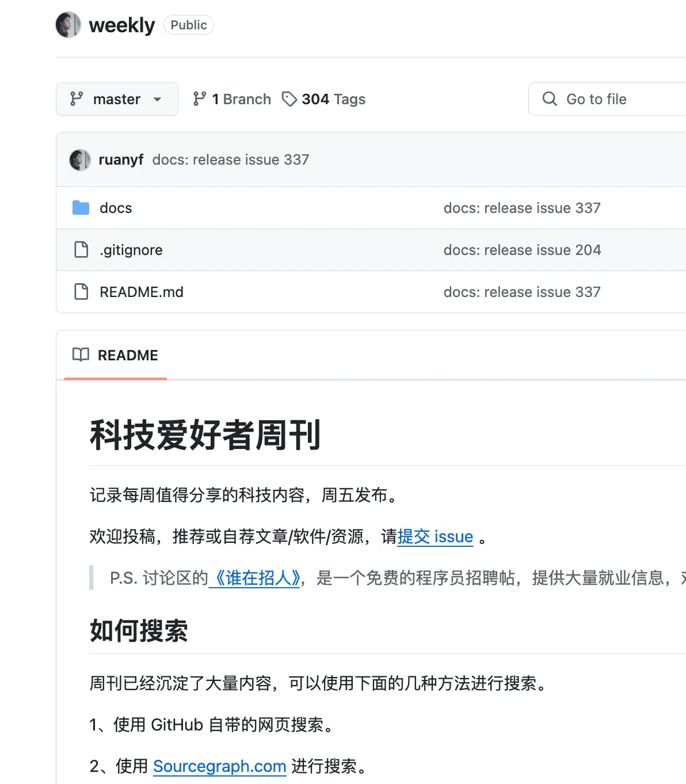Click ruanyf's avatar in the commit row
The image size is (686, 784).
80,159
